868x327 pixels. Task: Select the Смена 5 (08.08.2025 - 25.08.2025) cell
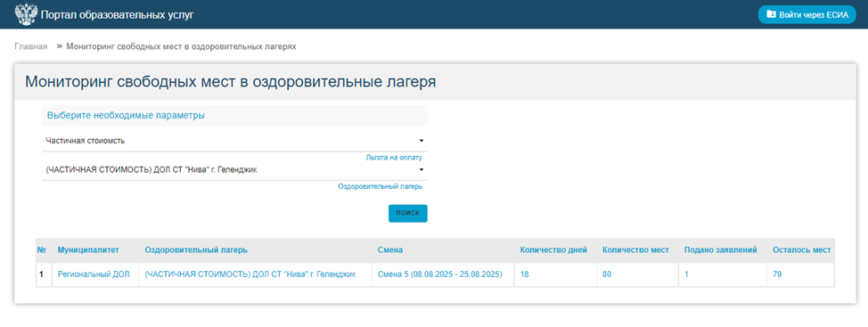point(443,274)
